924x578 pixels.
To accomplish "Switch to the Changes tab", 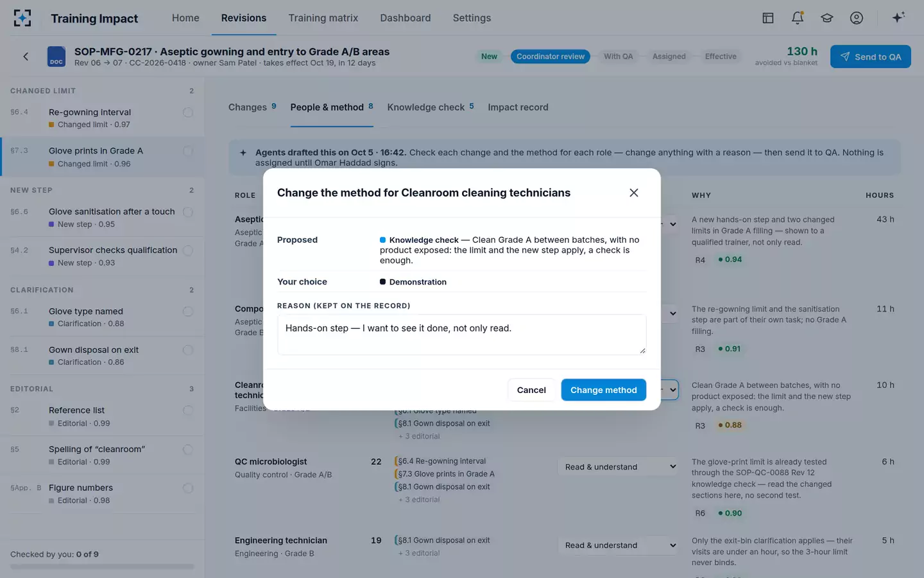I will (252, 107).
